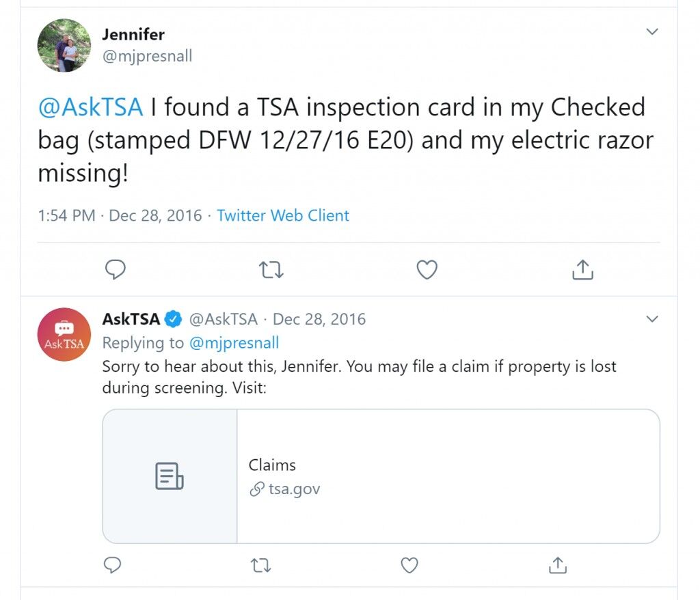The height and width of the screenshot is (600, 700).
Task: Click the Twitter Web Client link
Action: (283, 216)
